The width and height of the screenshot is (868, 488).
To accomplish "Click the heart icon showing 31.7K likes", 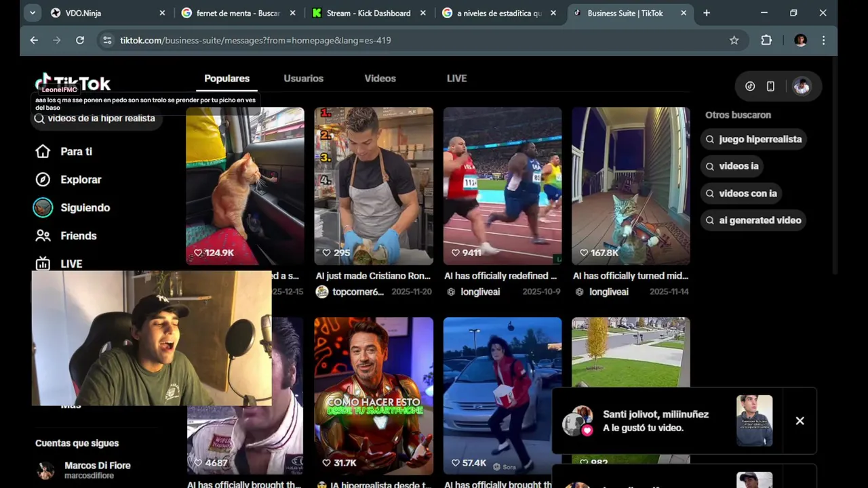I will [x=326, y=463].
